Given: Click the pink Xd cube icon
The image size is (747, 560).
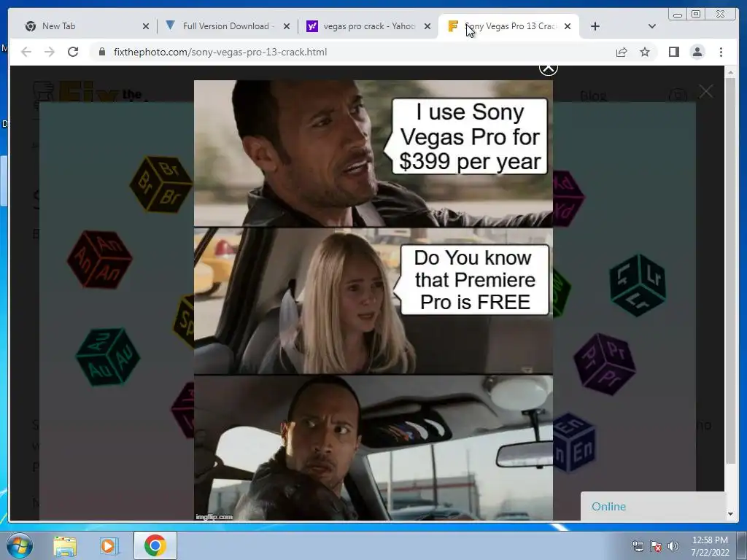Looking at the screenshot, I should tap(568, 198).
